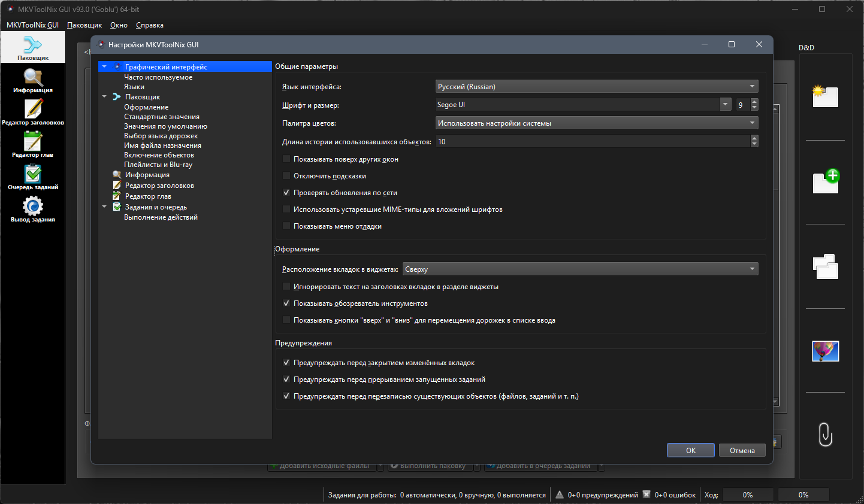Image resolution: width=864 pixels, height=504 pixels.
Task: Click the new-folder sparkle icon in the D&D panel
Action: tap(825, 96)
